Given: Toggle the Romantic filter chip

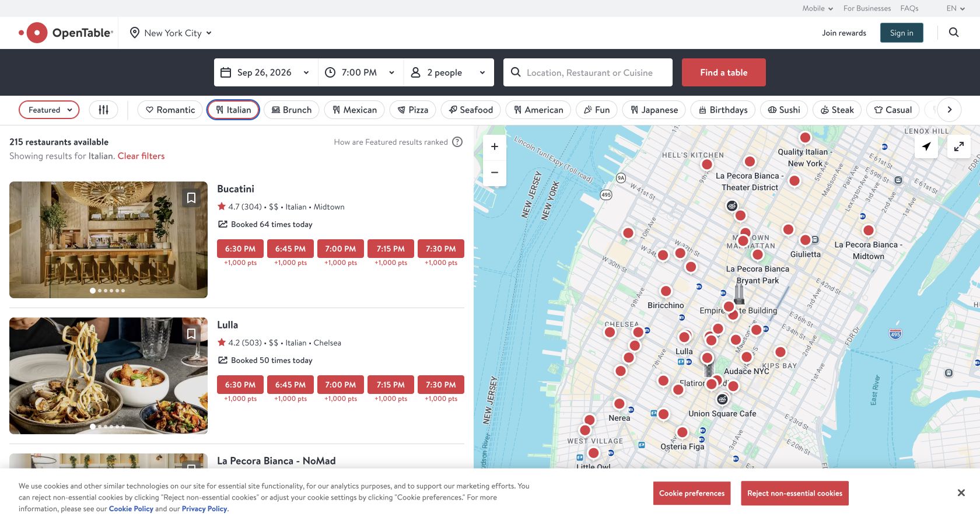Looking at the screenshot, I should point(170,110).
